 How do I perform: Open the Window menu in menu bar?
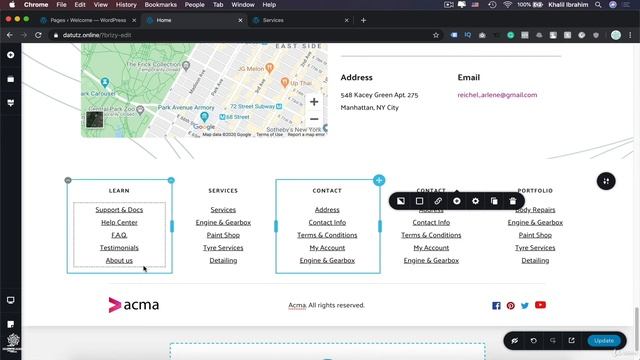[x=243, y=4]
